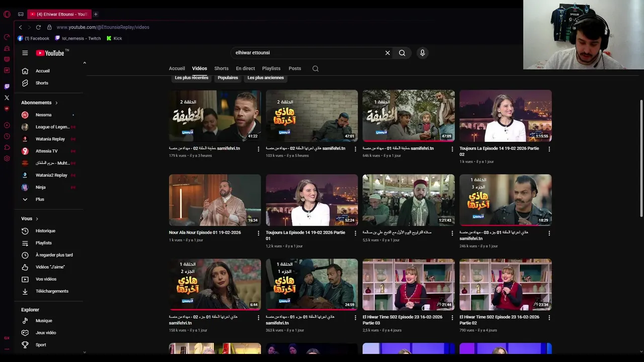
Task: Click the magnifier search button
Action: (402, 53)
